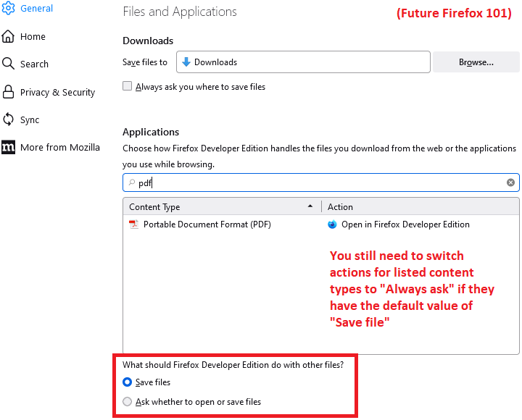Open the Downloads folder selector field
Viewport: 522px width, 420px height.
[x=303, y=62]
